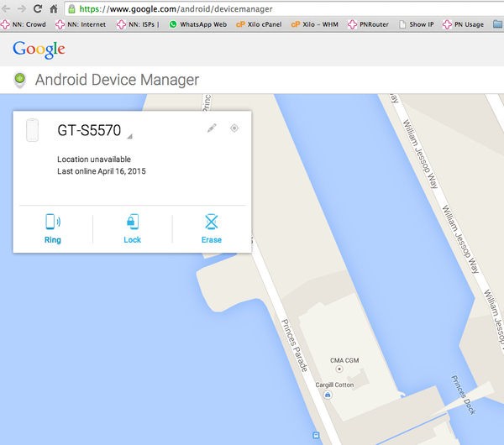Click the Lock padlock phone icon
Viewport: 504px width, 445px height.
133,222
